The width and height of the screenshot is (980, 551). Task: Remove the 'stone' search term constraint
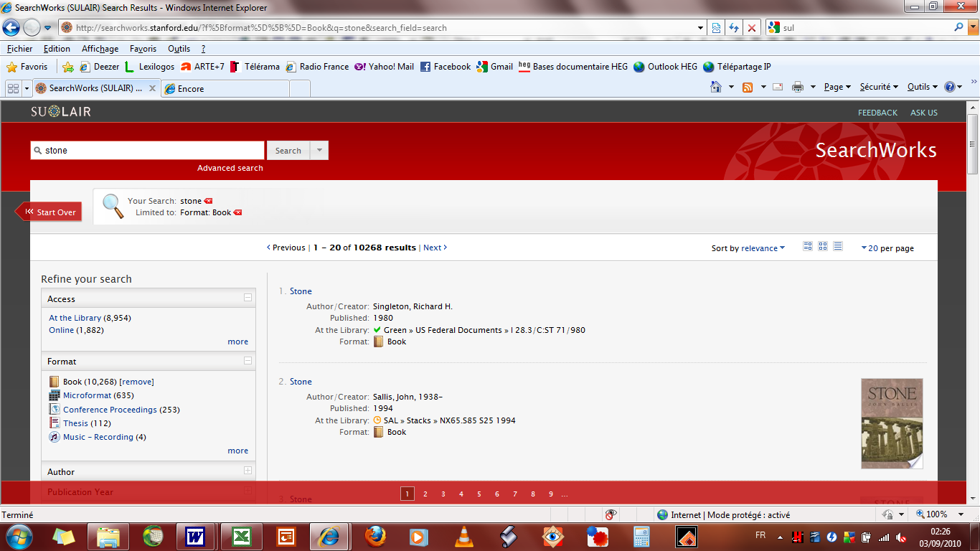point(208,201)
